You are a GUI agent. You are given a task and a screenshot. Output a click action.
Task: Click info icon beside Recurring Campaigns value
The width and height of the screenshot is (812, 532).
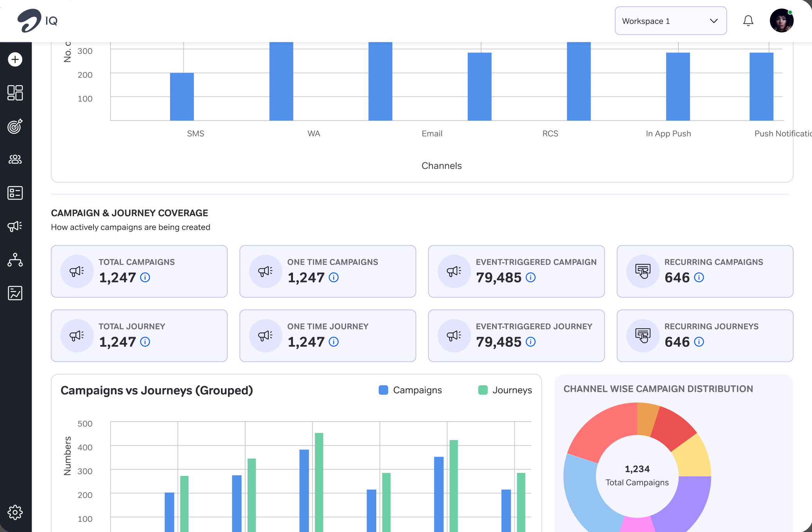coord(699,277)
